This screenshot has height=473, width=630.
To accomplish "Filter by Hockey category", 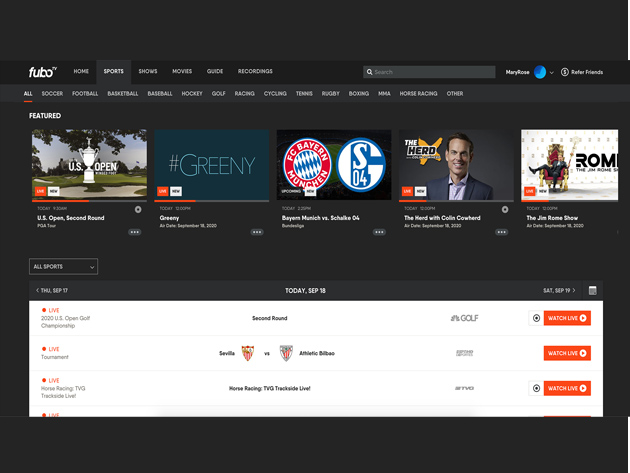I will (x=192, y=94).
